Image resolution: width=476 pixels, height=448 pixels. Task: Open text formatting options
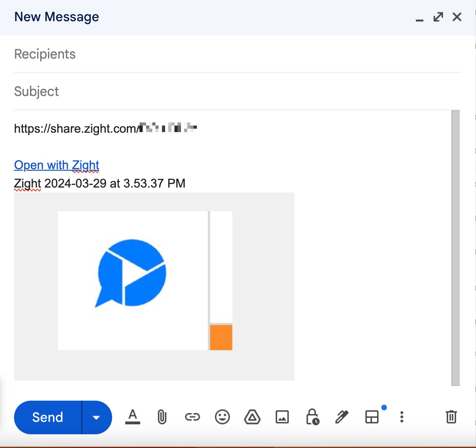(133, 417)
